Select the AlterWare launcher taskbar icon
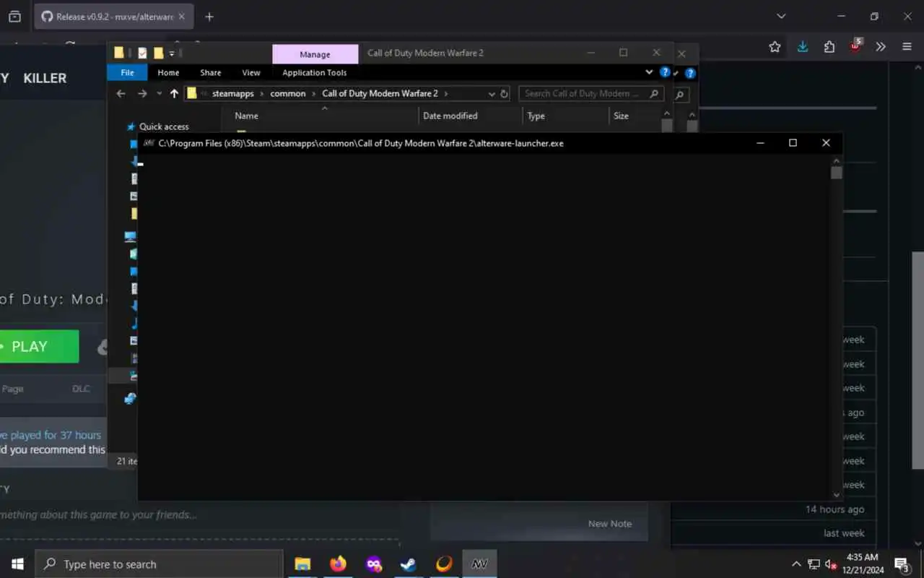The image size is (924, 578). coord(479,564)
